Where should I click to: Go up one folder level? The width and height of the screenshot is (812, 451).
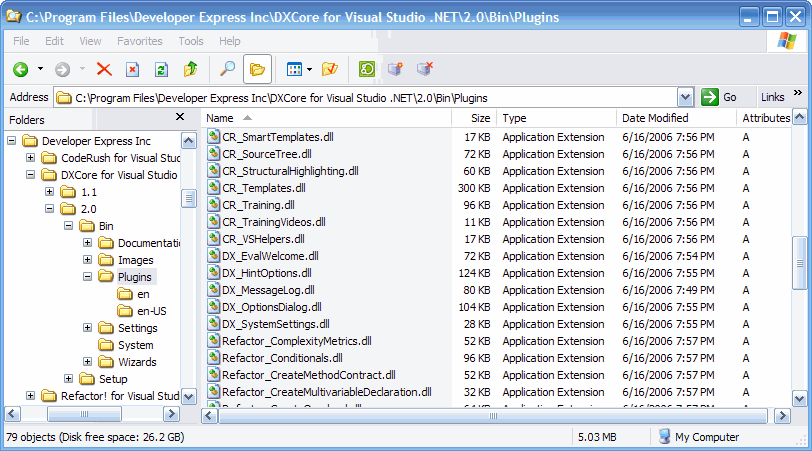click(x=191, y=69)
